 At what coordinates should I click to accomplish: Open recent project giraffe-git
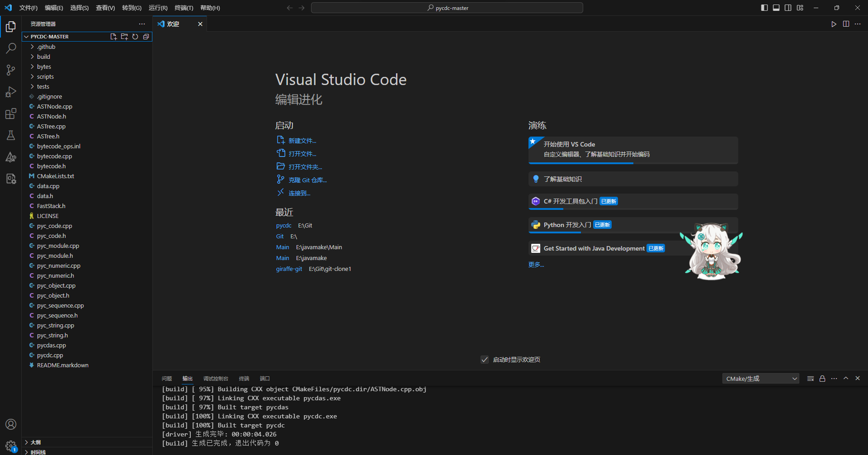tap(289, 269)
